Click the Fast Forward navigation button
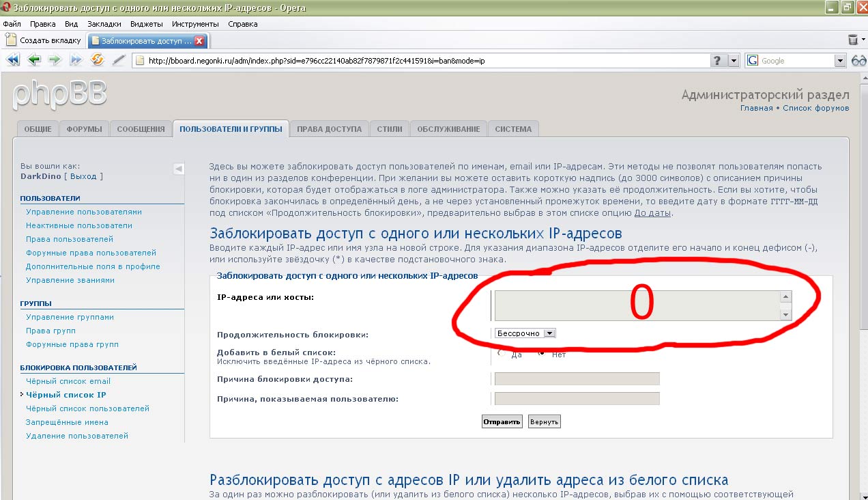Viewport: 868px width, 500px height. [76, 60]
